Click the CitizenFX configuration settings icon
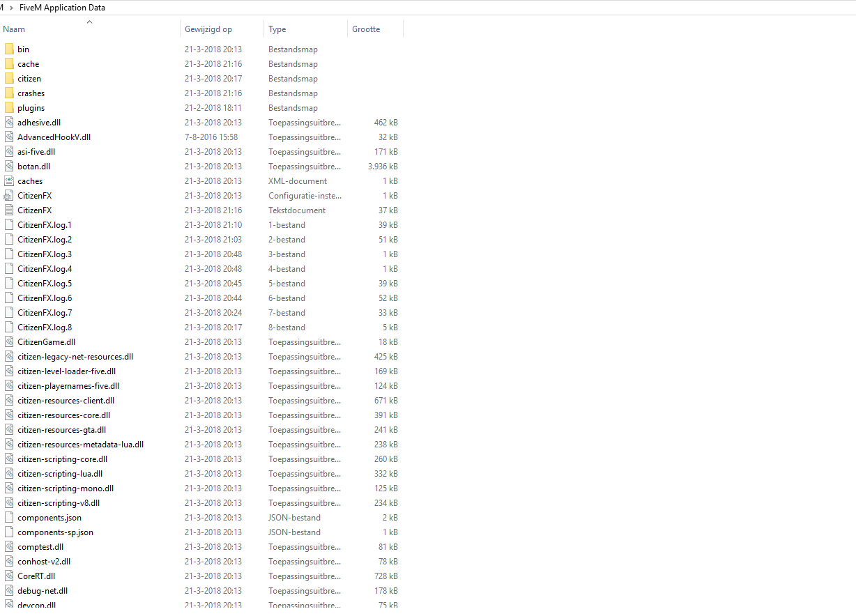 pyautogui.click(x=9, y=195)
